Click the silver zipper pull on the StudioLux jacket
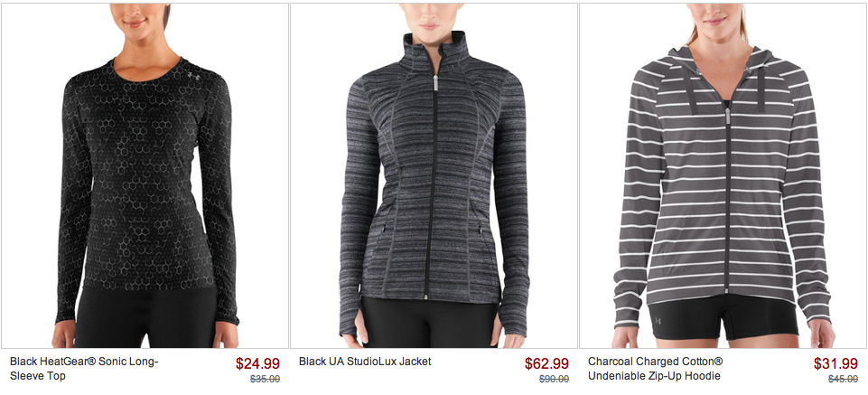Screen dimensions: 868x395 (435, 83)
